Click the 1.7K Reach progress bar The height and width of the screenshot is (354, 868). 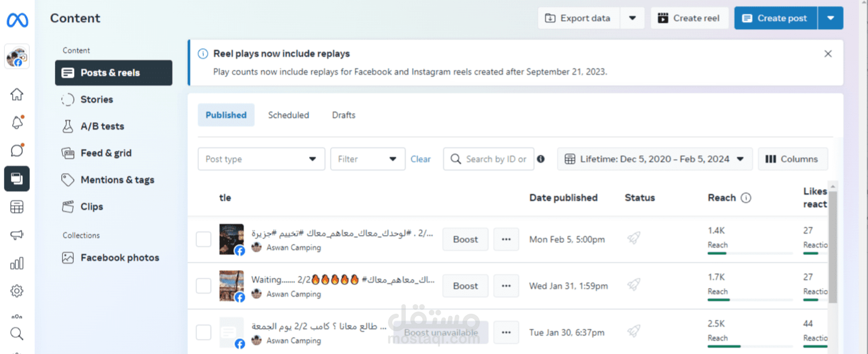click(750, 300)
